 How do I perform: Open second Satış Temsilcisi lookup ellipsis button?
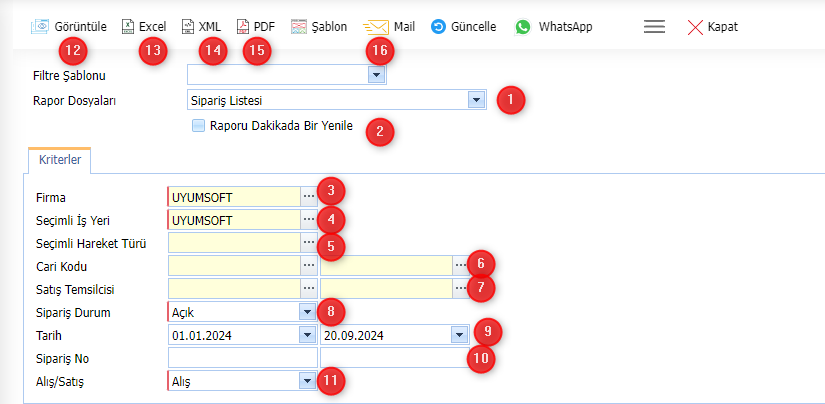(x=461, y=289)
